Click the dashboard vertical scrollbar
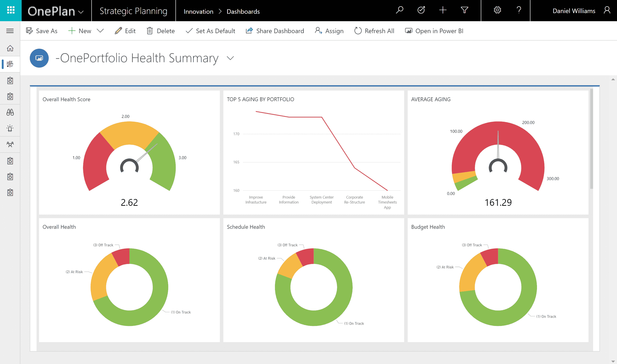This screenshot has width=617, height=364. tap(591, 139)
